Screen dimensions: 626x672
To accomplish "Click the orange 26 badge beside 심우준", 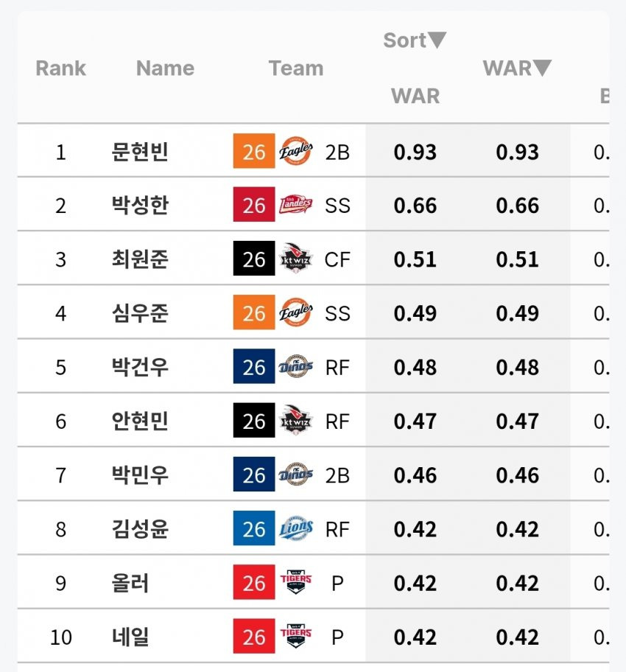I will [253, 313].
